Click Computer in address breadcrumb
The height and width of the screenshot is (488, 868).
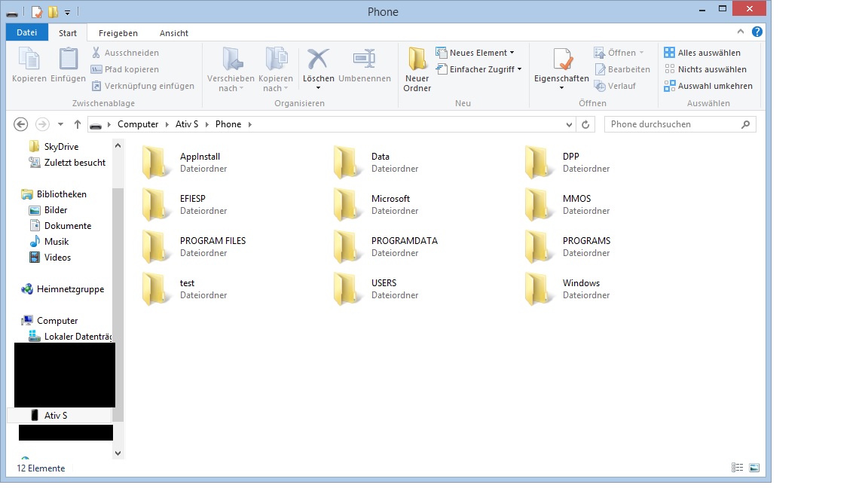click(138, 124)
